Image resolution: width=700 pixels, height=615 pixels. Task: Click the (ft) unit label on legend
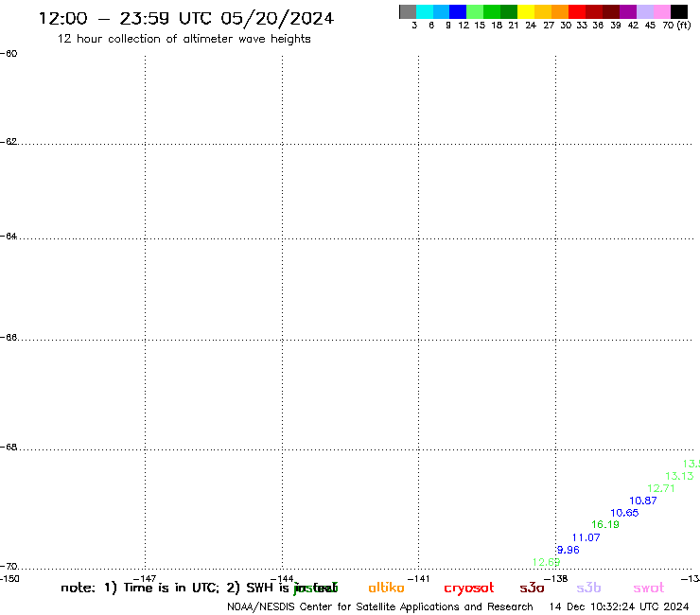pyautogui.click(x=684, y=25)
